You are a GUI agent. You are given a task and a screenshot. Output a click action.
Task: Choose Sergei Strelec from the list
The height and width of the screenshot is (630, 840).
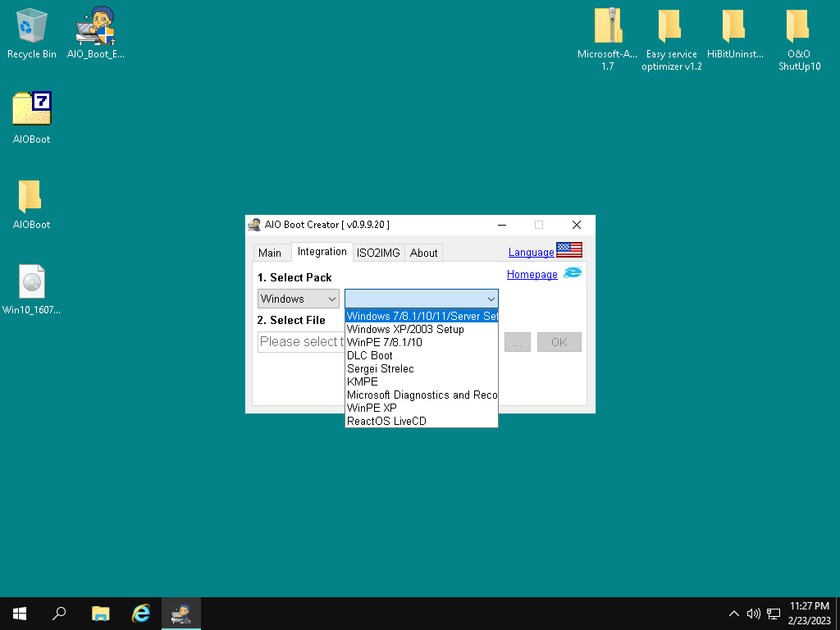click(381, 368)
